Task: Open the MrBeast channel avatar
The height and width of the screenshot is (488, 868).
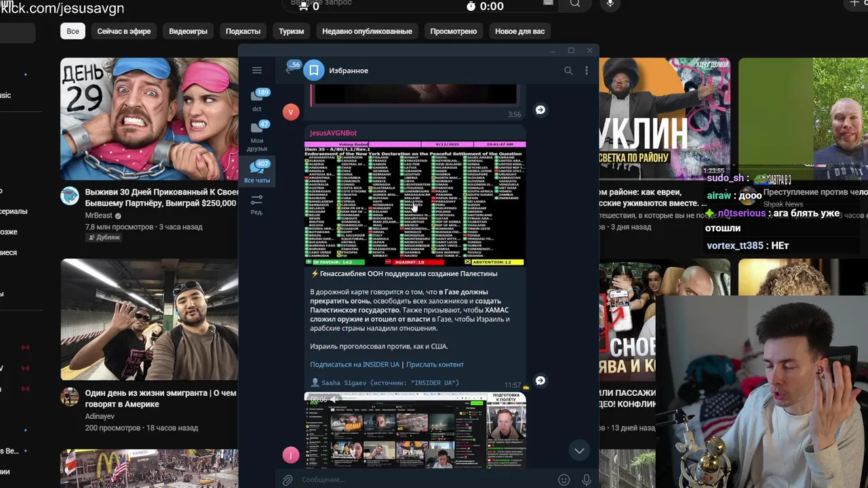Action: coord(70,196)
